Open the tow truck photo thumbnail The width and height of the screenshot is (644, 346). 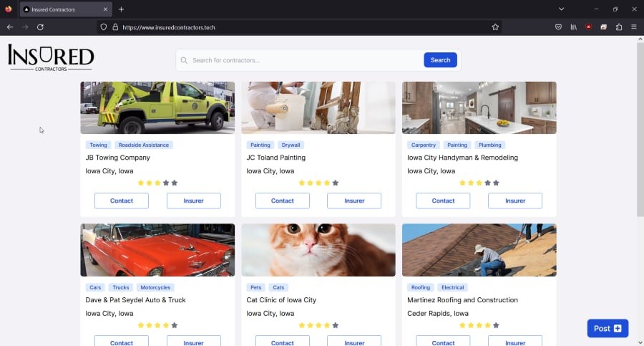click(x=157, y=107)
